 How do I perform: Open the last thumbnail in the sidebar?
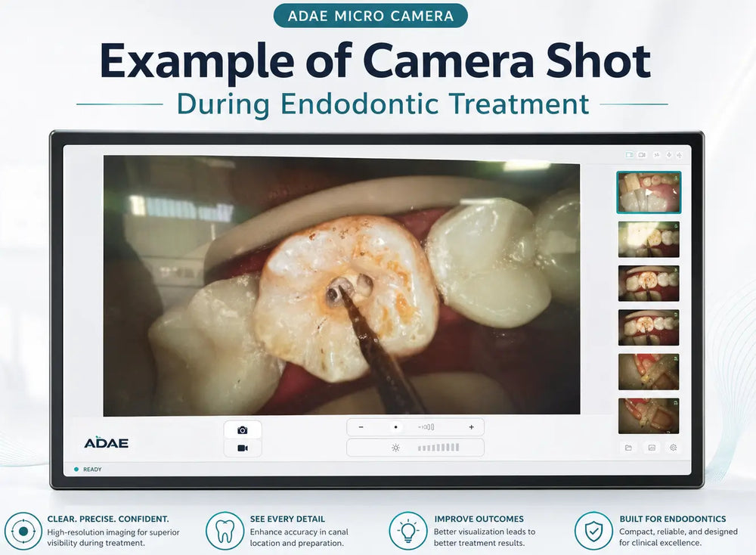pos(649,416)
